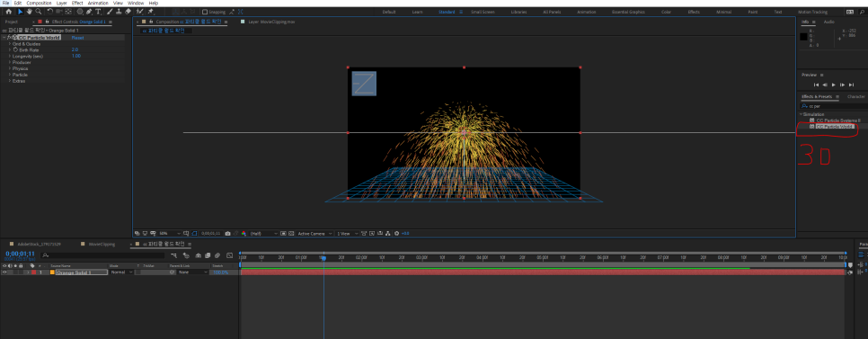This screenshot has height=339, width=868.
Task: Toggle the mask and shape path visibility icon
Action: coord(194,234)
